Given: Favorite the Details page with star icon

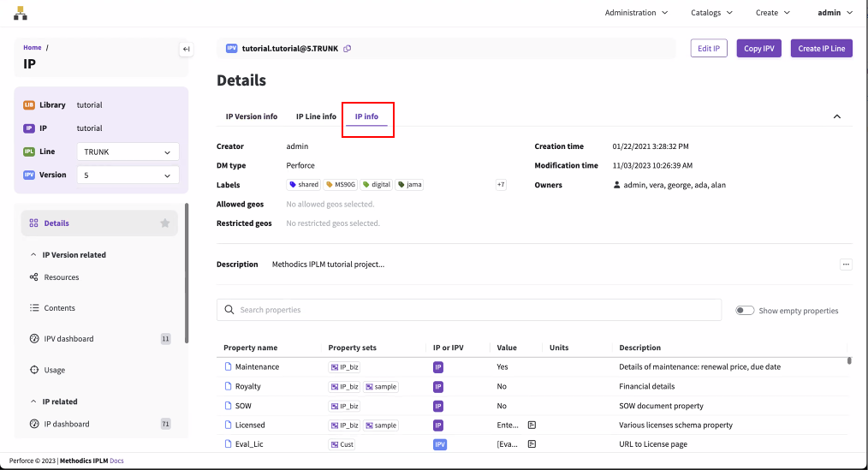Looking at the screenshot, I should [x=165, y=223].
